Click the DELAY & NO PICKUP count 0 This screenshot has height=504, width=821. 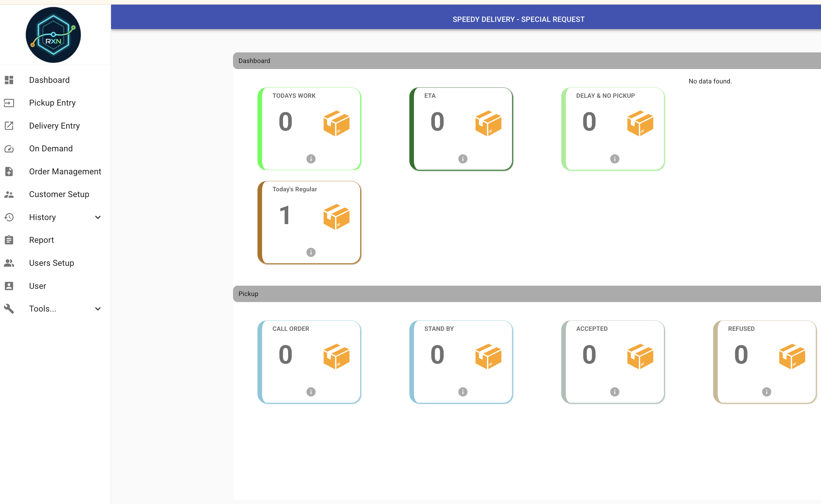click(x=589, y=122)
